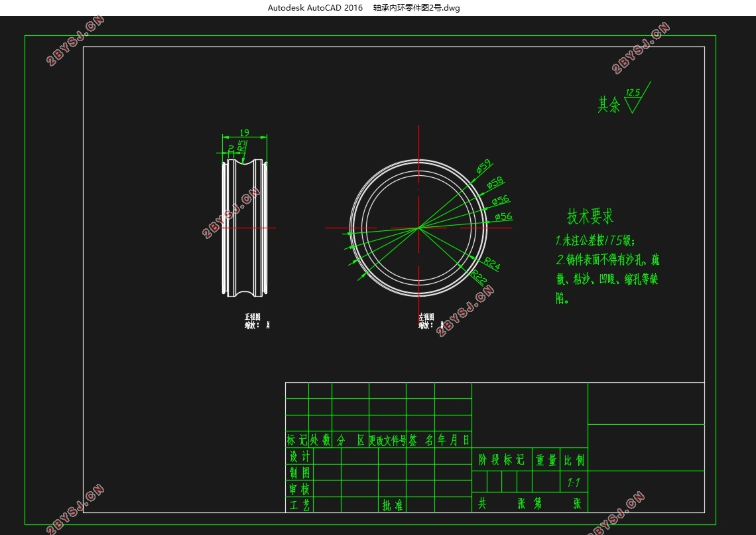Select the 阶段标记 header cell
The width and height of the screenshot is (756, 535).
tap(501, 460)
